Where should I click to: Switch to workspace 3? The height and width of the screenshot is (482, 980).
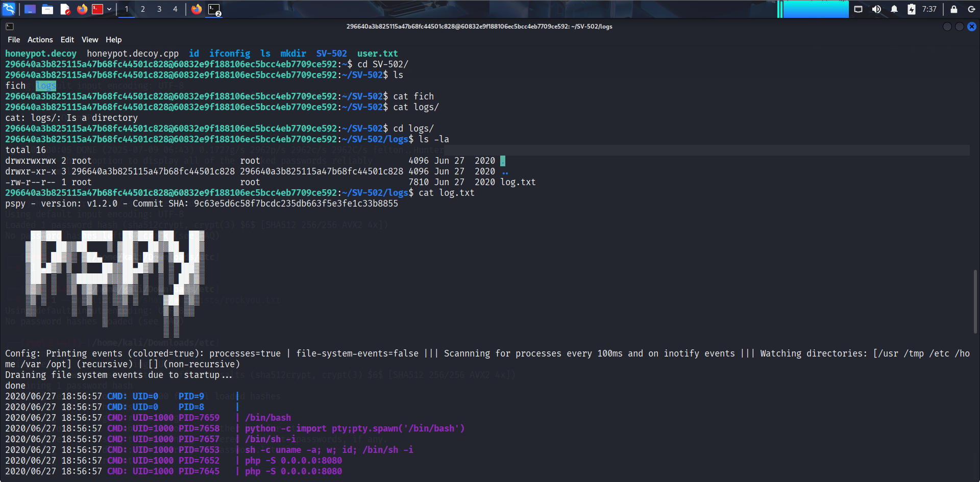(159, 9)
